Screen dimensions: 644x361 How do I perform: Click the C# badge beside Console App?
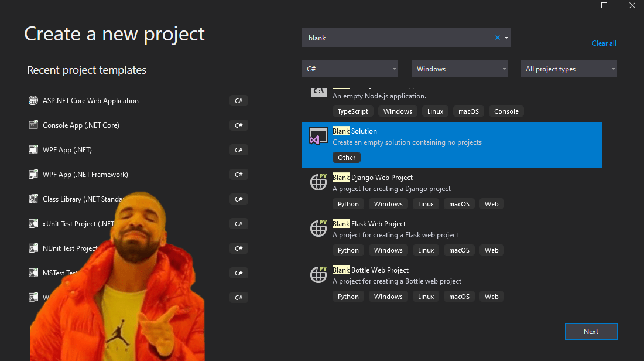239,125
